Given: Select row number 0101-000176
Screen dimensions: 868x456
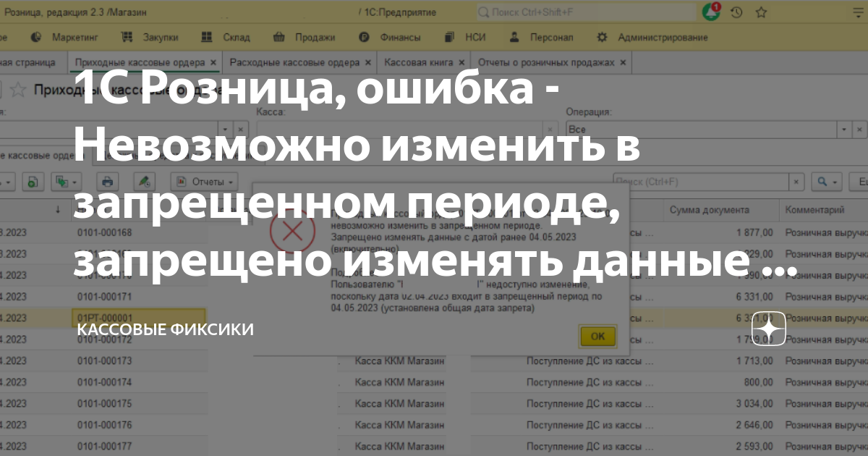Looking at the screenshot, I should (105, 424).
